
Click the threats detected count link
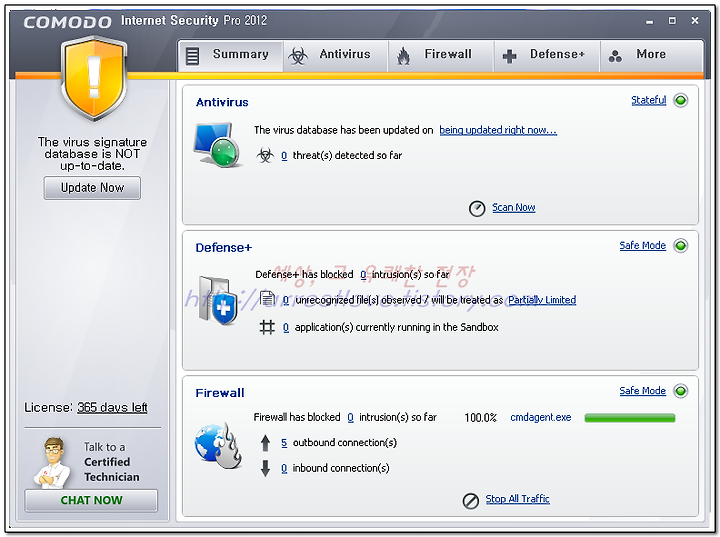(284, 156)
